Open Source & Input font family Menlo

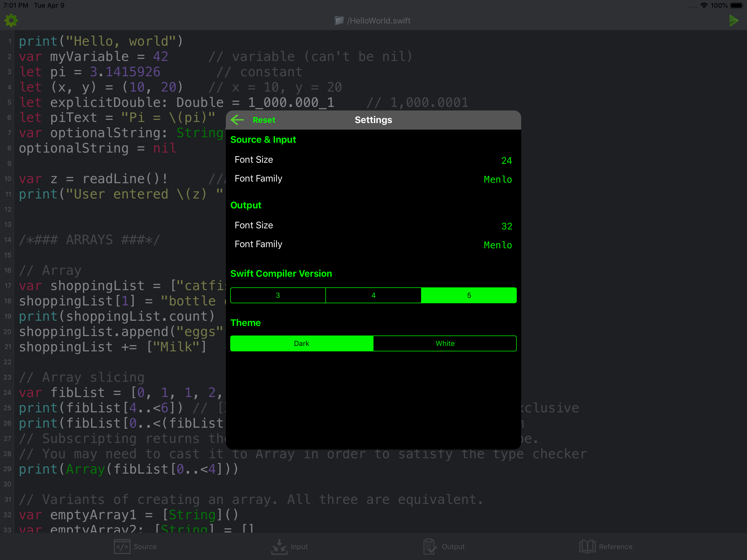click(x=497, y=179)
